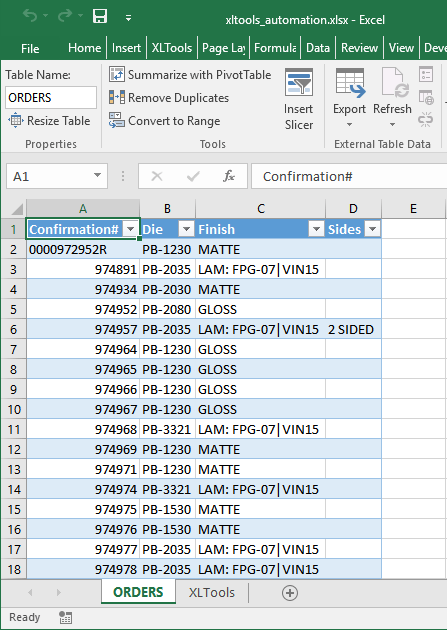The height and width of the screenshot is (630, 447).
Task: Open the File menu
Action: pyautogui.click(x=30, y=48)
